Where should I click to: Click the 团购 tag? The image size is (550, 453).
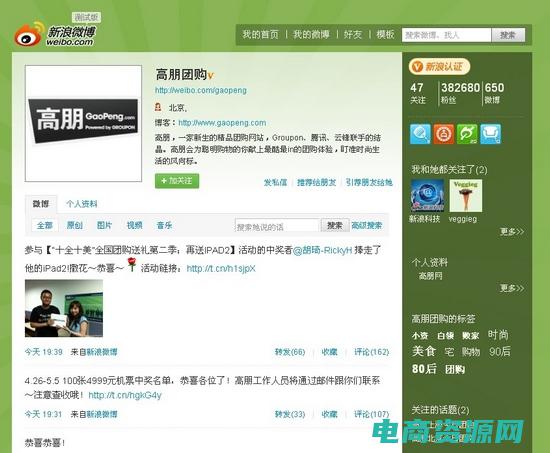point(455,369)
